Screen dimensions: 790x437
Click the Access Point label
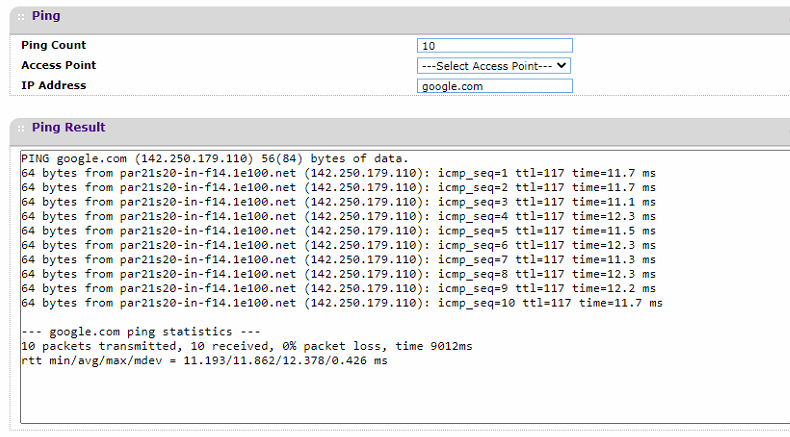[x=58, y=65]
